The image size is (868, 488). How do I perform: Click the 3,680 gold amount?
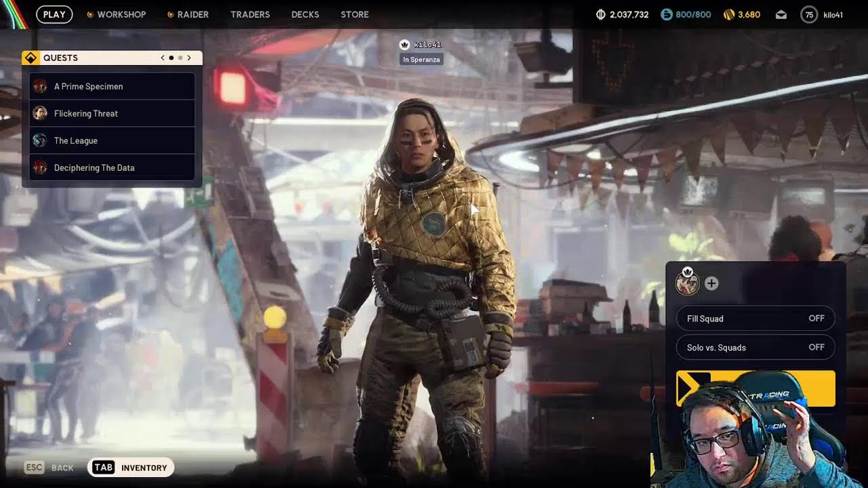pos(749,14)
